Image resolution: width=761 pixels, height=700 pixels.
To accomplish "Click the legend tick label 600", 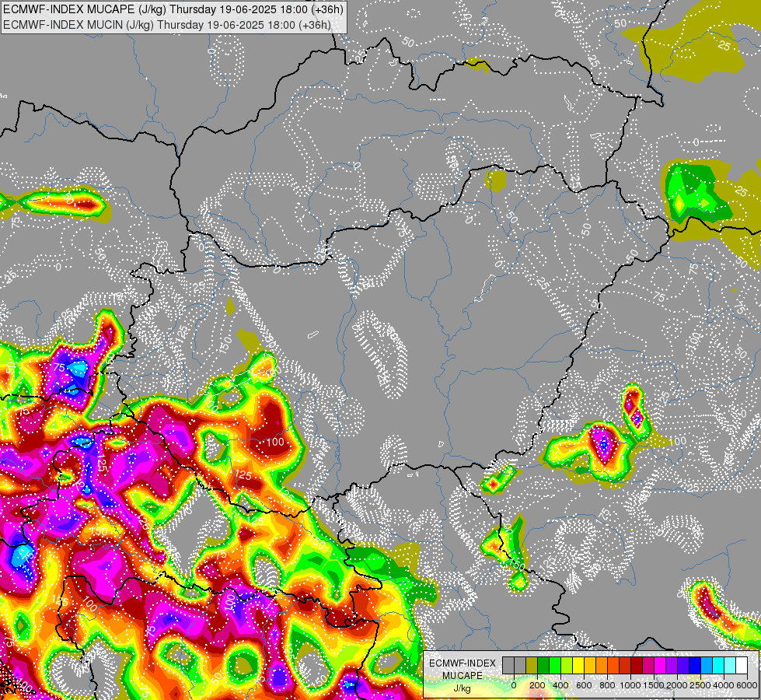I will [x=584, y=685].
